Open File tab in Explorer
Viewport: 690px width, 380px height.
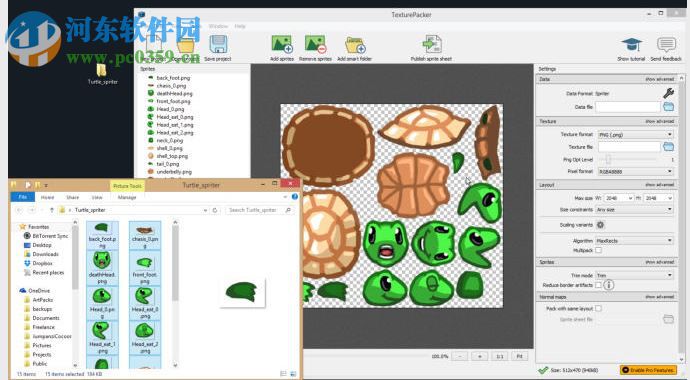point(22,197)
